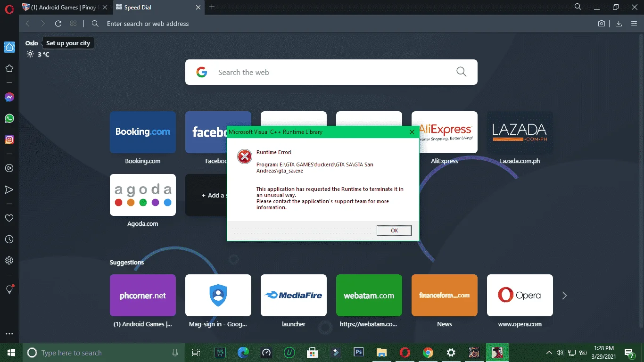Click OK in the Runtime Error dialog

click(394, 230)
